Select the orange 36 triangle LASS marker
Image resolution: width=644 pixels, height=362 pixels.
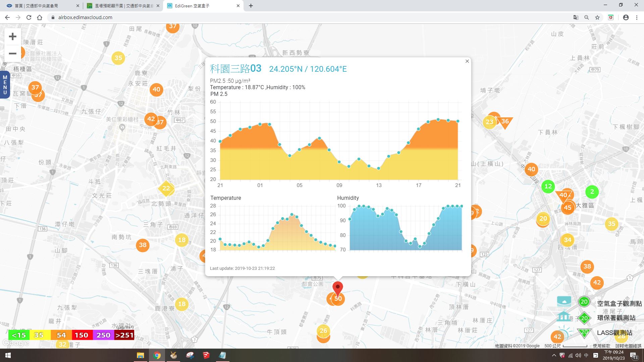click(x=505, y=122)
